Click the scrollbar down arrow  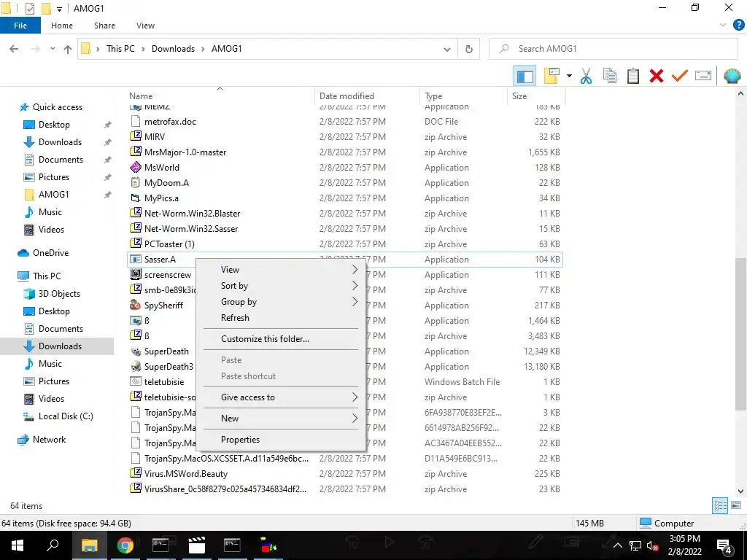(x=740, y=491)
